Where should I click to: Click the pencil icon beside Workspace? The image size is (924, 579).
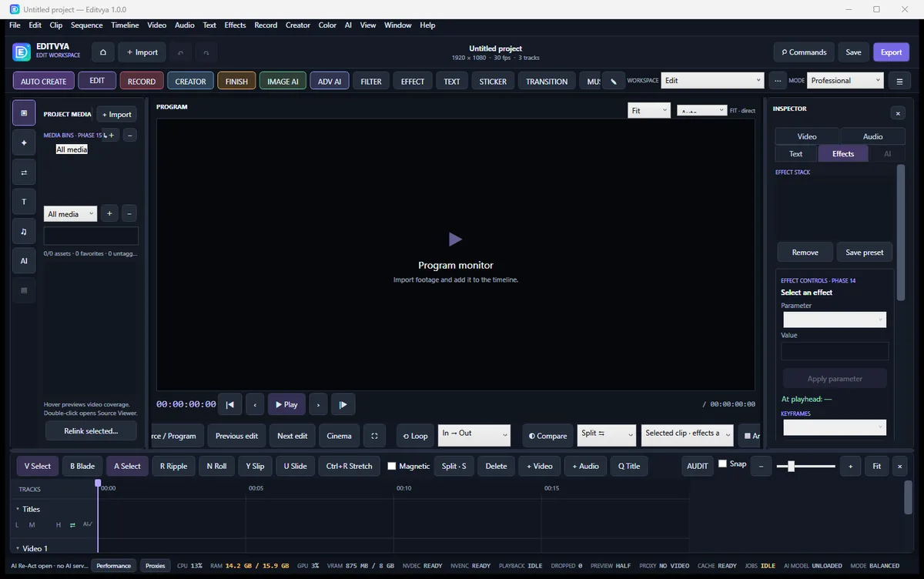click(x=614, y=81)
